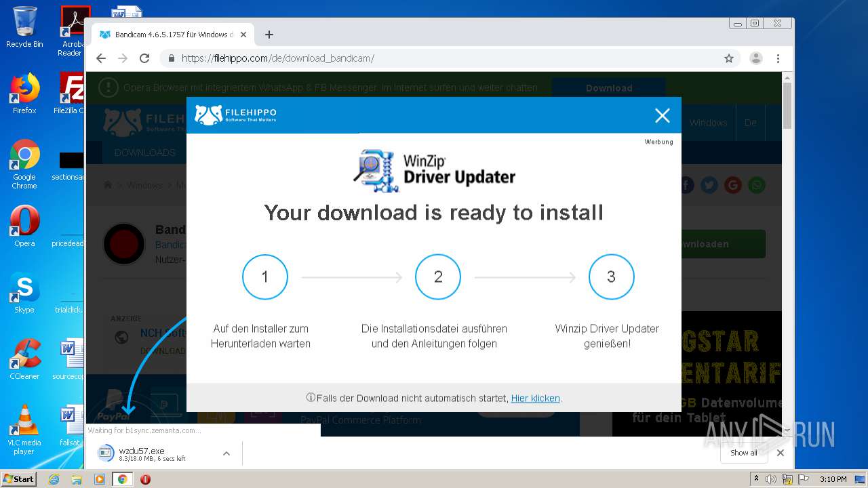
Task: Open VLC media player desktop shortcut
Action: [24, 430]
